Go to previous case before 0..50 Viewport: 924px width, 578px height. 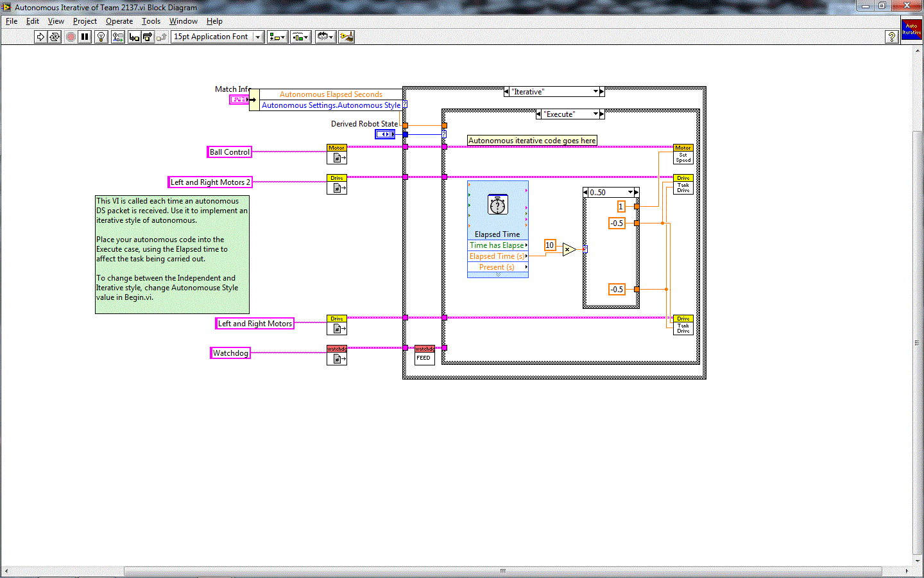pos(585,192)
